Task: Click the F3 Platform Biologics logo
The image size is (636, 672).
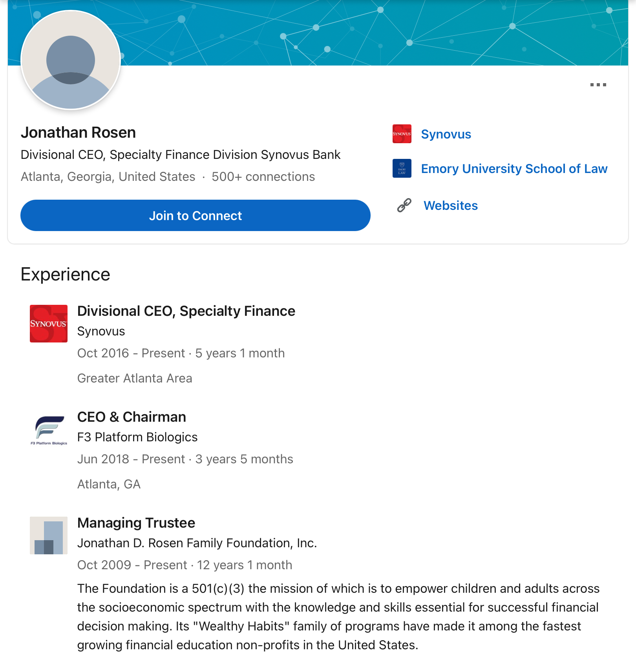Action: click(49, 430)
